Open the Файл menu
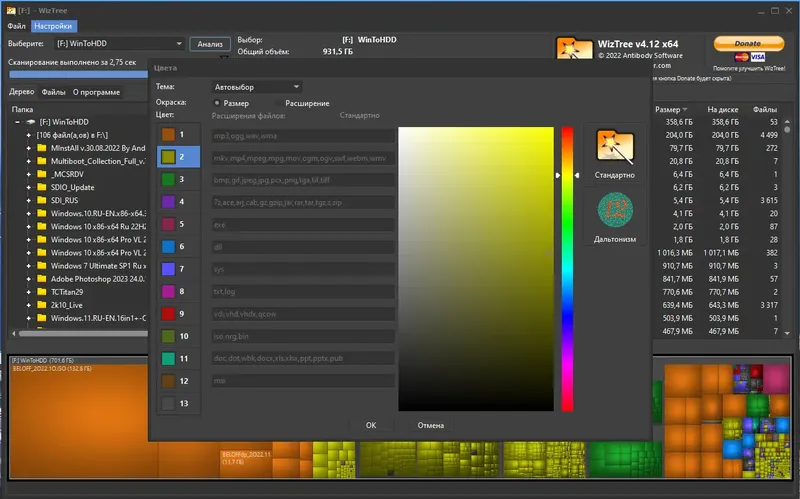Screen dimensions: 800x499 [x=16, y=26]
